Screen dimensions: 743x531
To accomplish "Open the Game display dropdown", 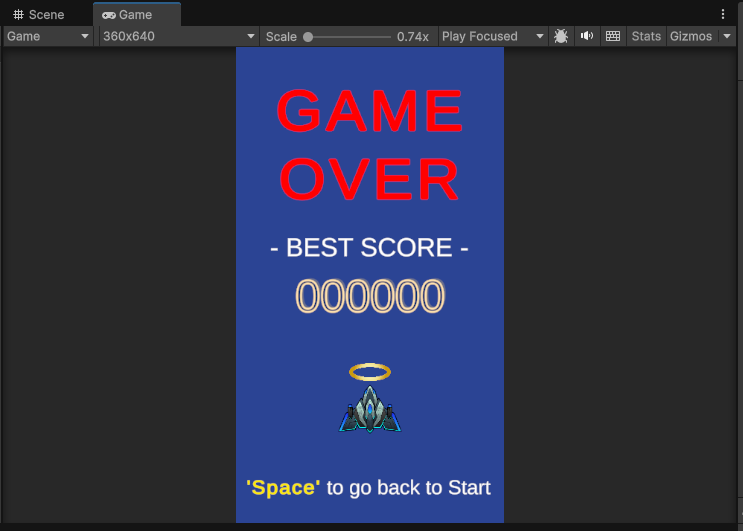I will (48, 36).
